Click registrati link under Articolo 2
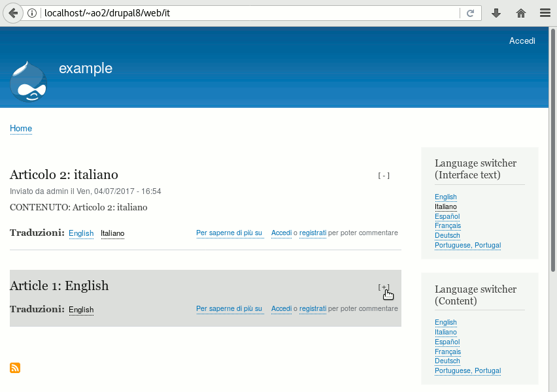The height and width of the screenshot is (392, 557). click(x=312, y=233)
